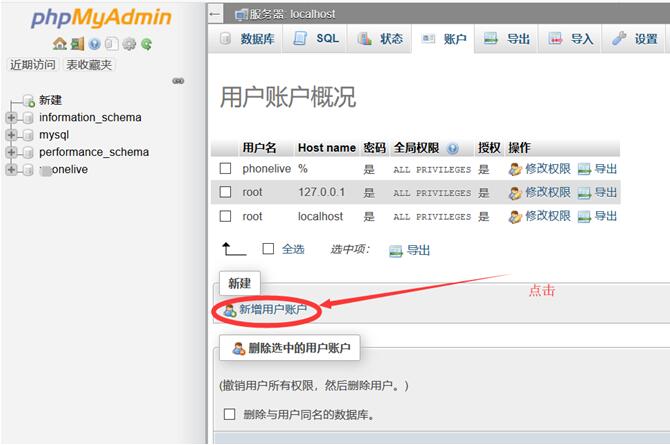Click the 用户名 column header
The width and height of the screenshot is (670, 445).
[x=259, y=148]
